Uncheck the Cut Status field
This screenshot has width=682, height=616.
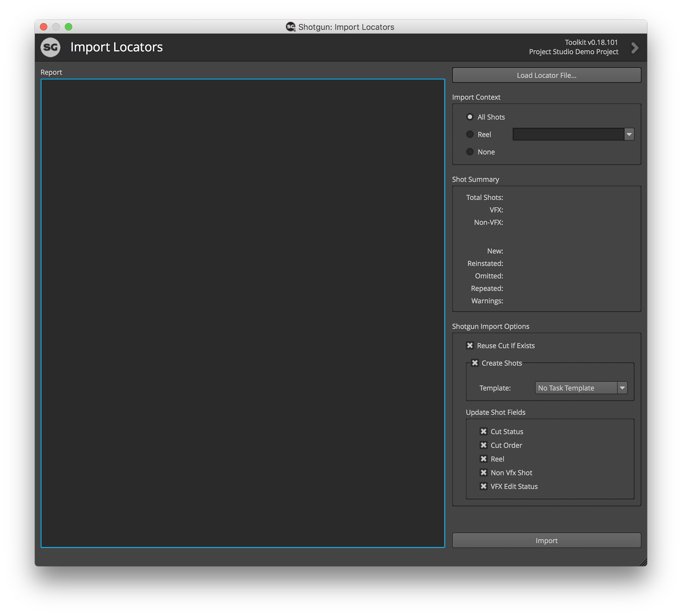point(484,431)
